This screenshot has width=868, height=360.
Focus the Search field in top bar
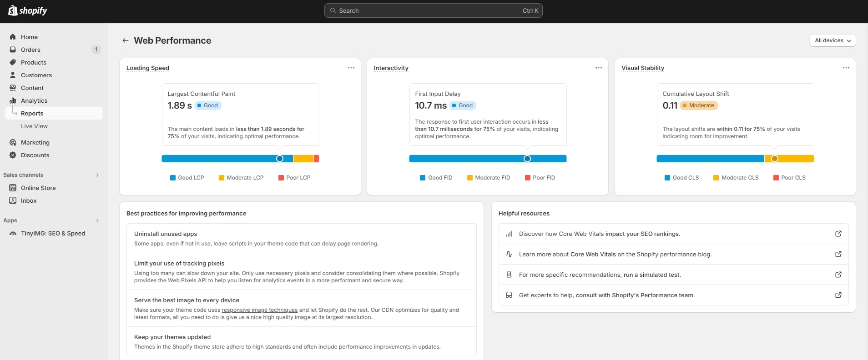(433, 10)
